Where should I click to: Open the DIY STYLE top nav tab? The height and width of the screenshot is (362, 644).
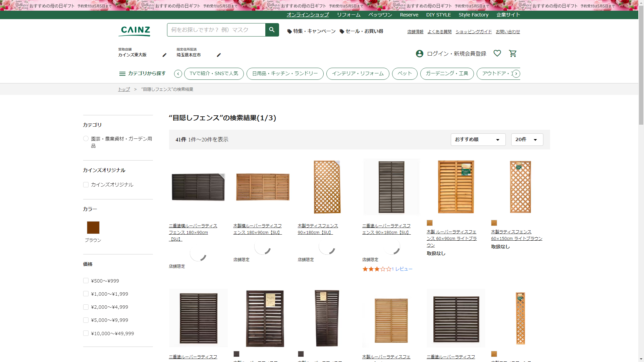click(438, 15)
